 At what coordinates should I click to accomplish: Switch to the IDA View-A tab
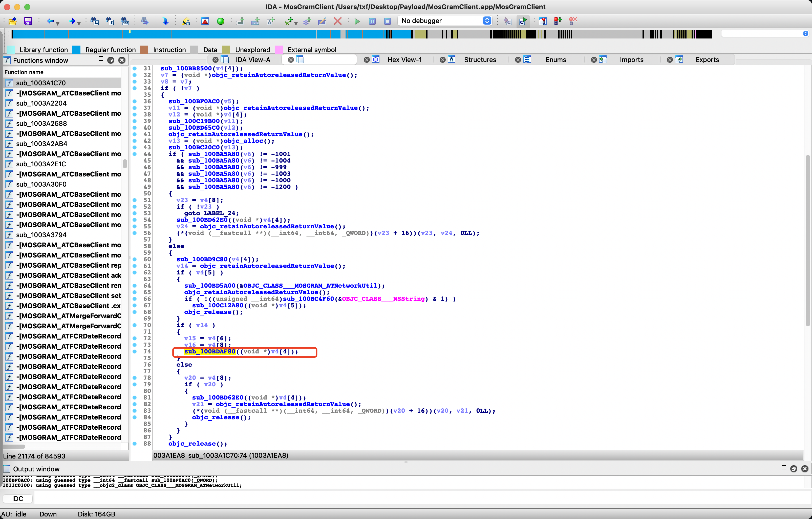coord(253,60)
